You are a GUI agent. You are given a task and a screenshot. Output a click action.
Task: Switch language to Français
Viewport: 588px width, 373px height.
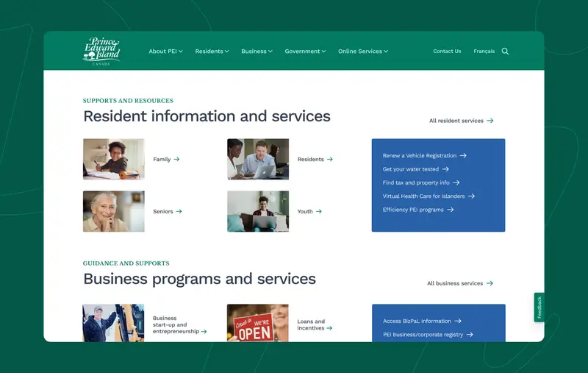[484, 51]
